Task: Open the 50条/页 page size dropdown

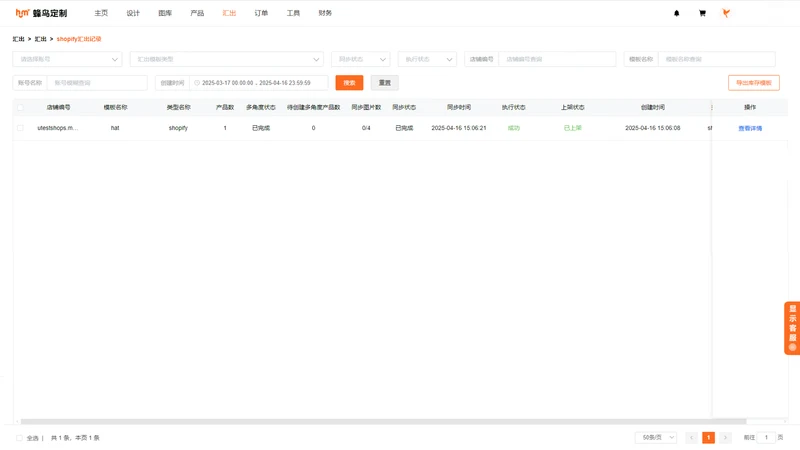Action: [x=656, y=437]
